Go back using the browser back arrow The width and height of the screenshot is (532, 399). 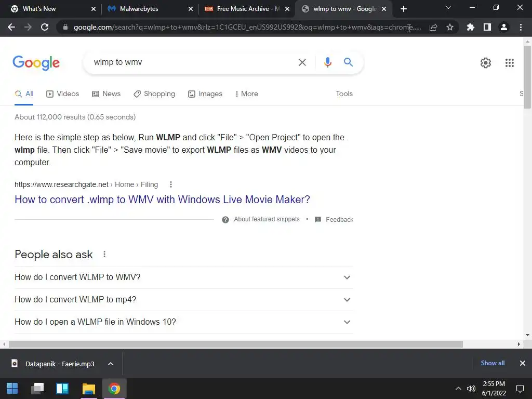coord(11,27)
